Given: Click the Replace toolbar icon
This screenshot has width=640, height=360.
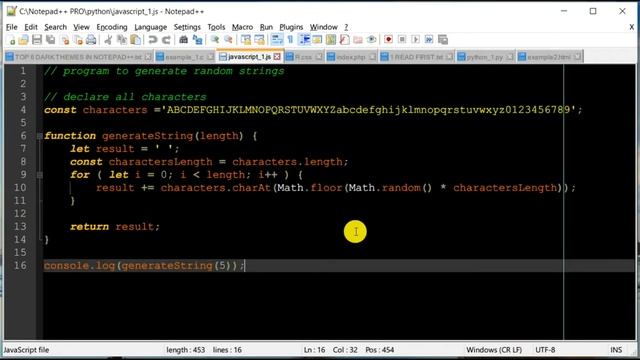Looking at the screenshot, I should coord(198,40).
